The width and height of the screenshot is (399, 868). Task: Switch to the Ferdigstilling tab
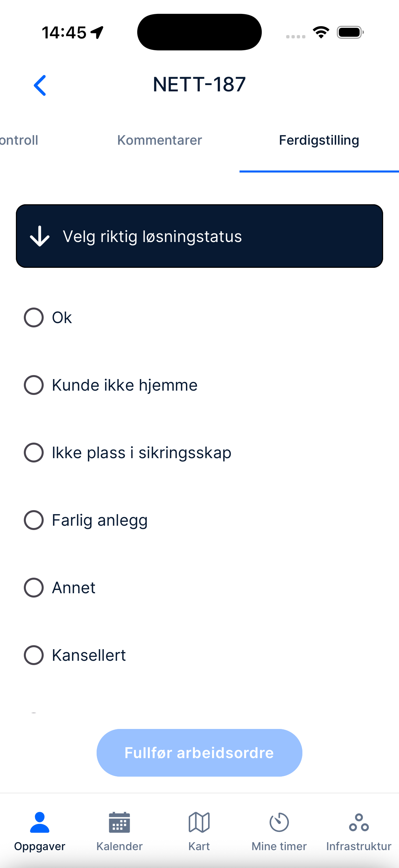(x=319, y=140)
